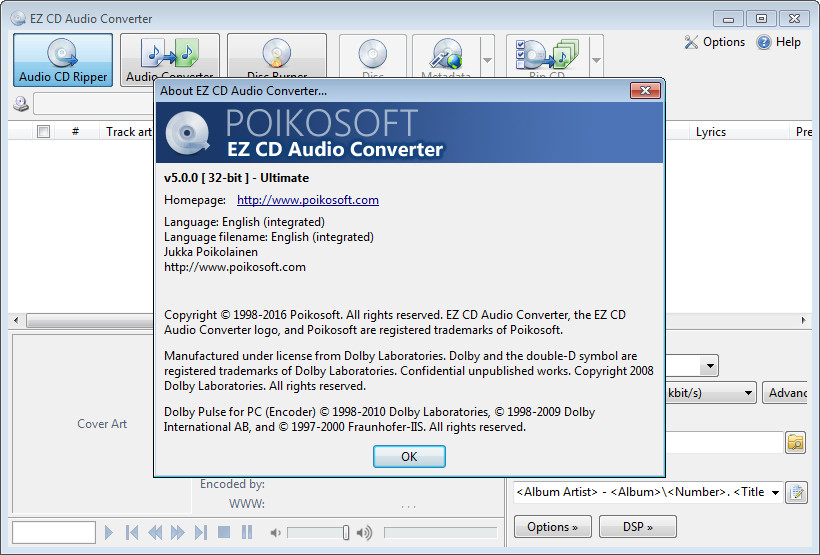Viewport: 820px width, 555px height.
Task: Switch to the Audio Converter mode
Action: coord(169,57)
